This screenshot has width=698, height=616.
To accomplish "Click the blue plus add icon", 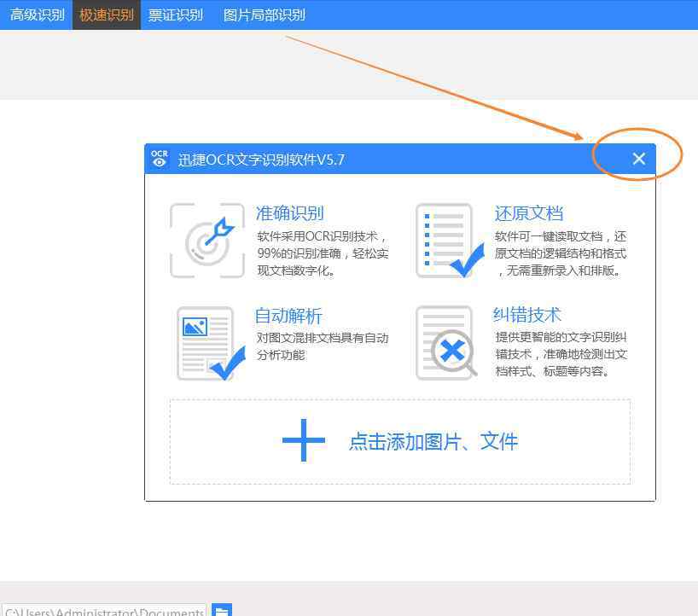I will coord(304,440).
